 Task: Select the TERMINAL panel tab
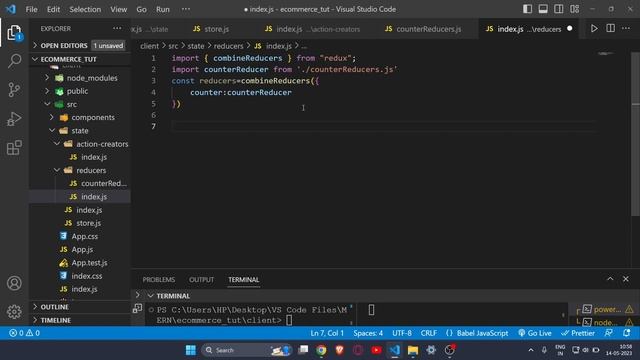click(243, 280)
